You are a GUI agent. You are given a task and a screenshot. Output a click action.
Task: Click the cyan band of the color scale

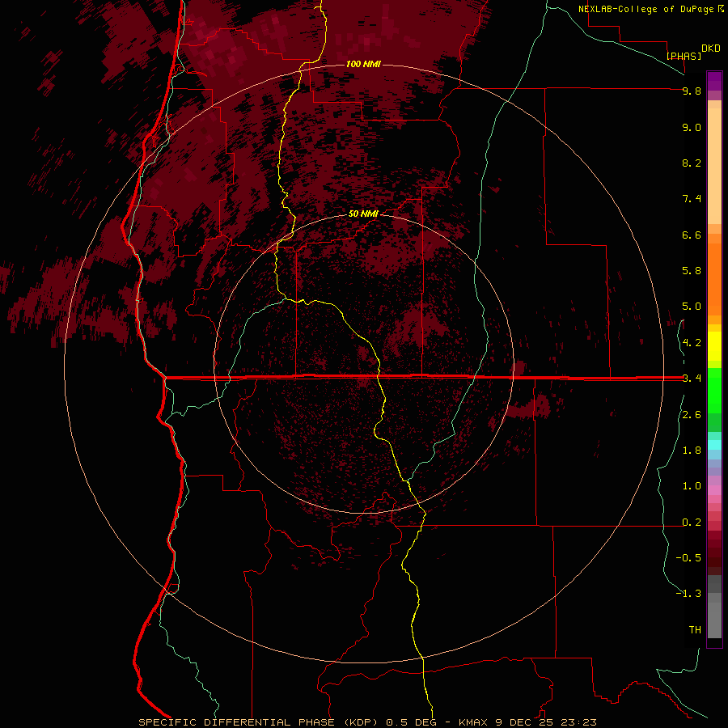pos(714,444)
